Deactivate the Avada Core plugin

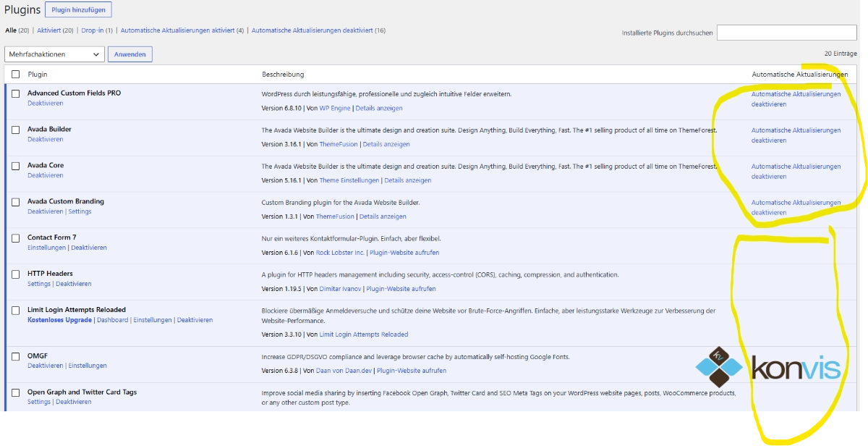point(46,175)
